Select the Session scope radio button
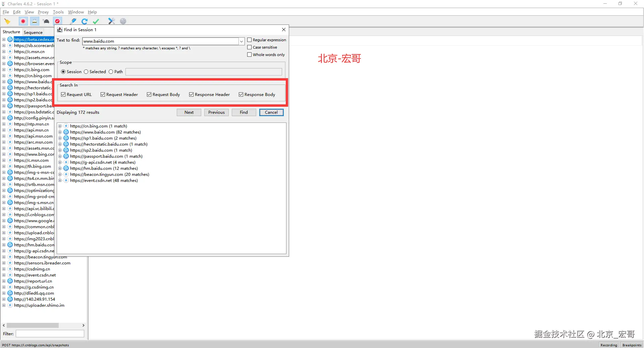The width and height of the screenshot is (644, 348). tap(63, 72)
